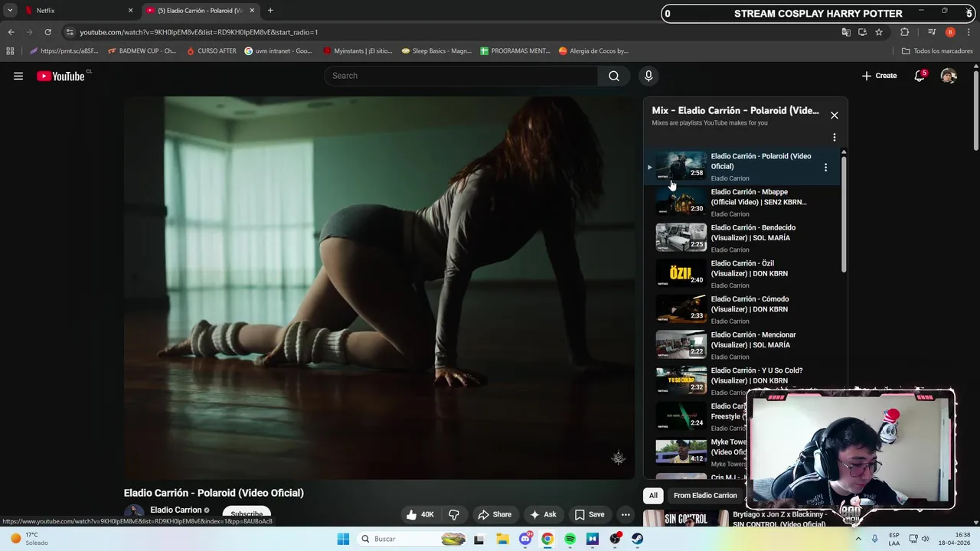
Task: Select the From Eladio Carrion chip
Action: 705,495
